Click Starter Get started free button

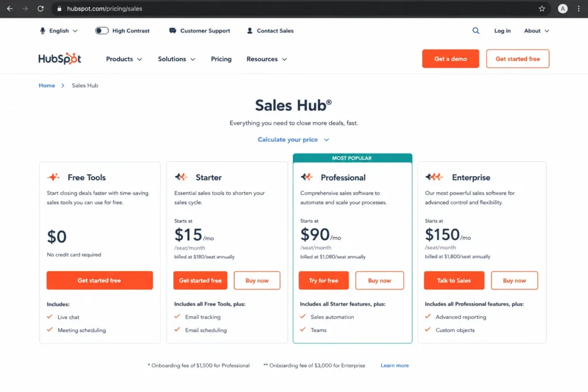[200, 280]
